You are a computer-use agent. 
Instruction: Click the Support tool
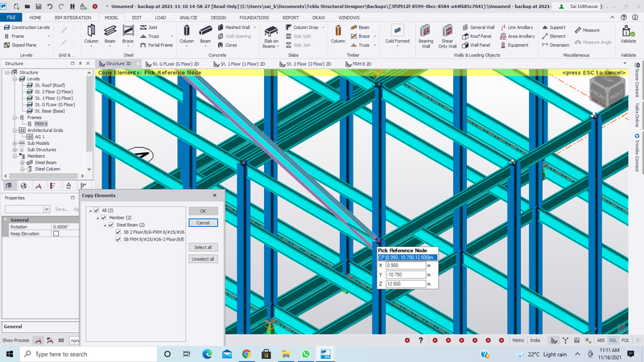point(554,27)
